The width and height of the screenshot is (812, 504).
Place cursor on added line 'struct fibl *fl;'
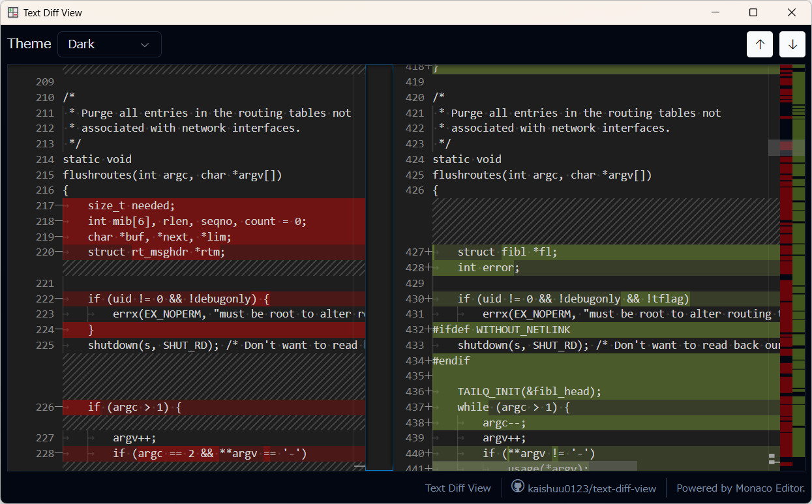(507, 252)
